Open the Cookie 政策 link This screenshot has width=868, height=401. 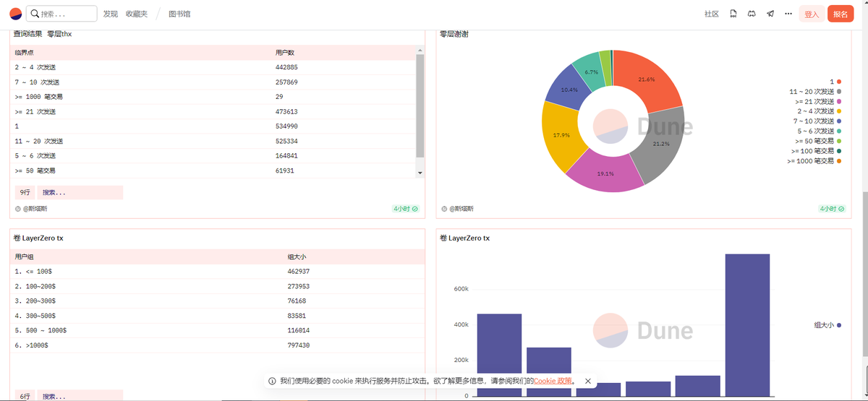tap(553, 381)
